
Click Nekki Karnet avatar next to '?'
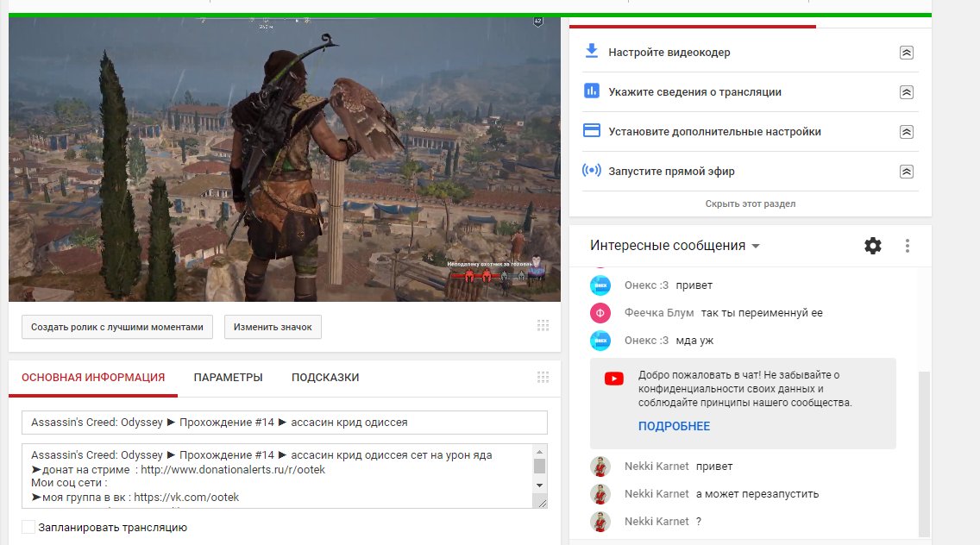600,521
